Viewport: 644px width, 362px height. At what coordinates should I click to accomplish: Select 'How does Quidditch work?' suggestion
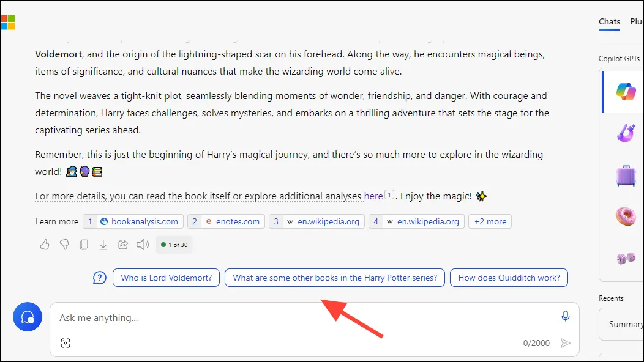(x=509, y=278)
